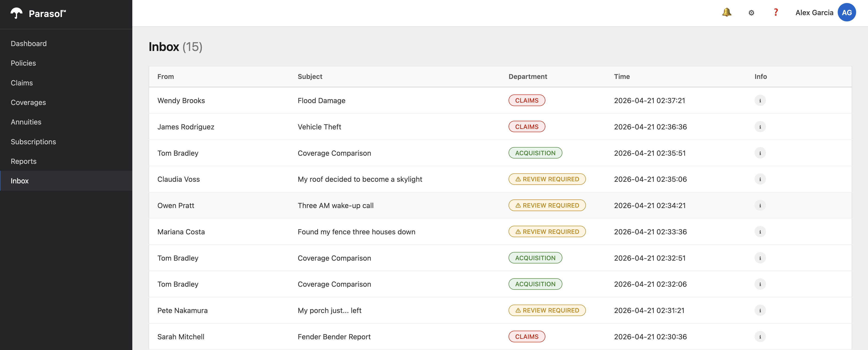Click the Parasol umbrella logo

(x=16, y=13)
